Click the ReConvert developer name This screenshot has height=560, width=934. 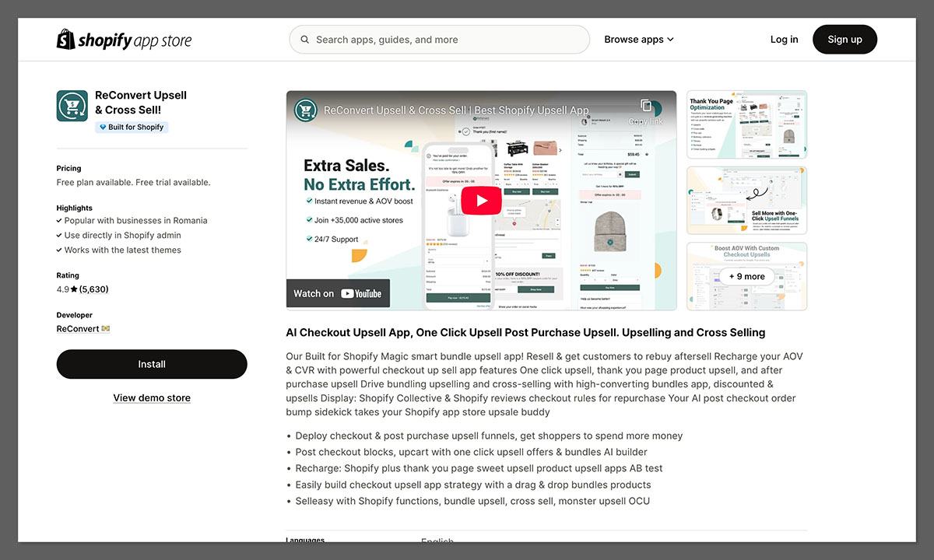(77, 328)
